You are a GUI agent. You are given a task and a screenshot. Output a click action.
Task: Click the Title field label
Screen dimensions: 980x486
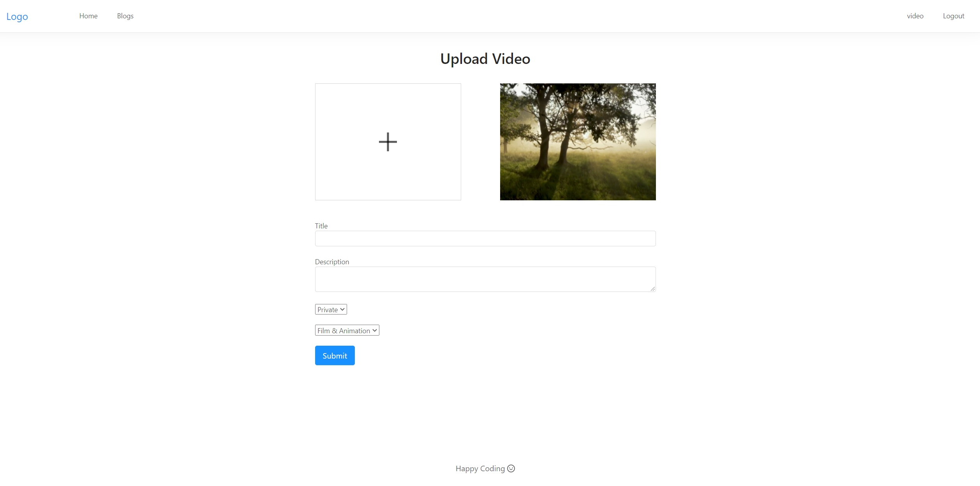point(321,225)
